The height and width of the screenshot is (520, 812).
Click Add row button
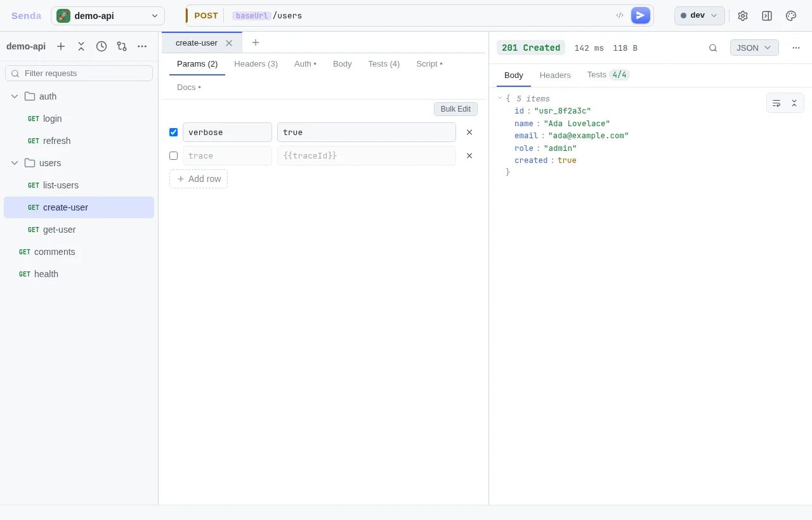[199, 179]
